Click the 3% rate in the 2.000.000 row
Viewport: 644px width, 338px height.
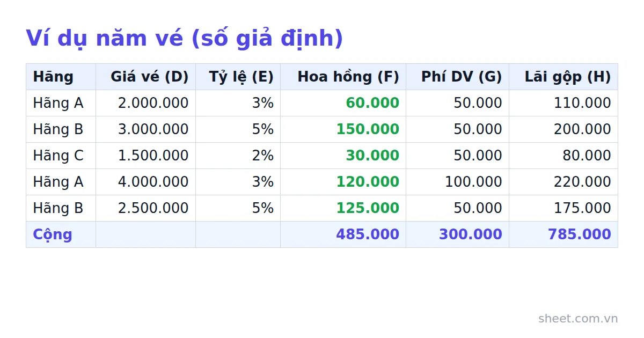[238, 103]
